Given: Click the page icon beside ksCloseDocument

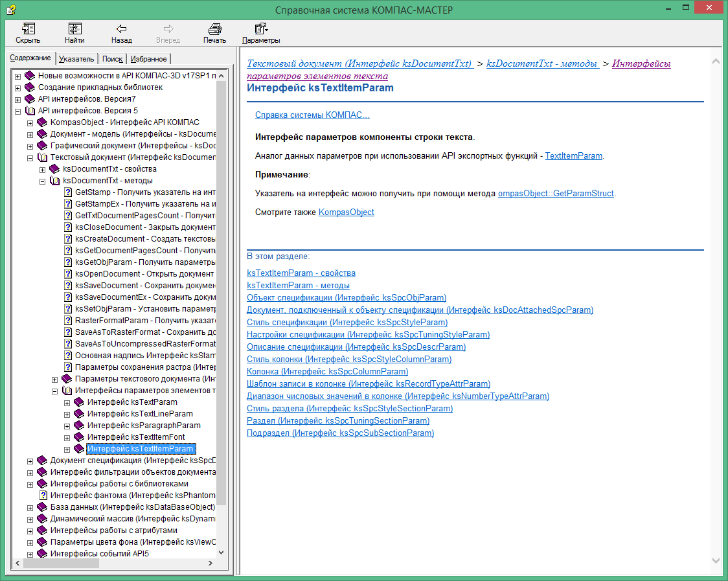Looking at the screenshot, I should coord(68,227).
